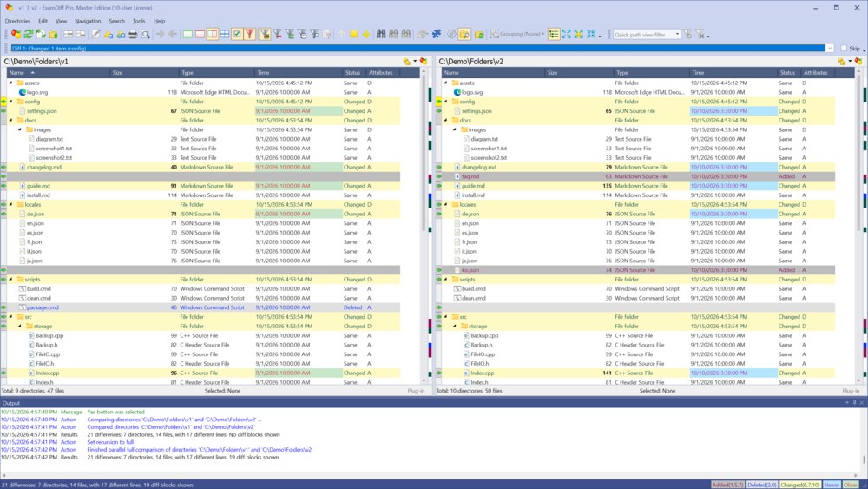Collapse the config folder in left pane
This screenshot has width=868, height=489.
(x=11, y=102)
